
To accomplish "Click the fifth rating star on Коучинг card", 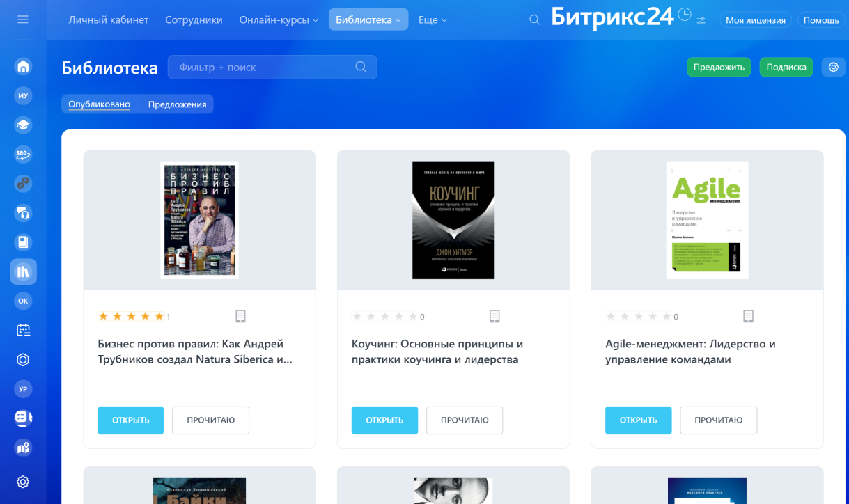I will (413, 316).
